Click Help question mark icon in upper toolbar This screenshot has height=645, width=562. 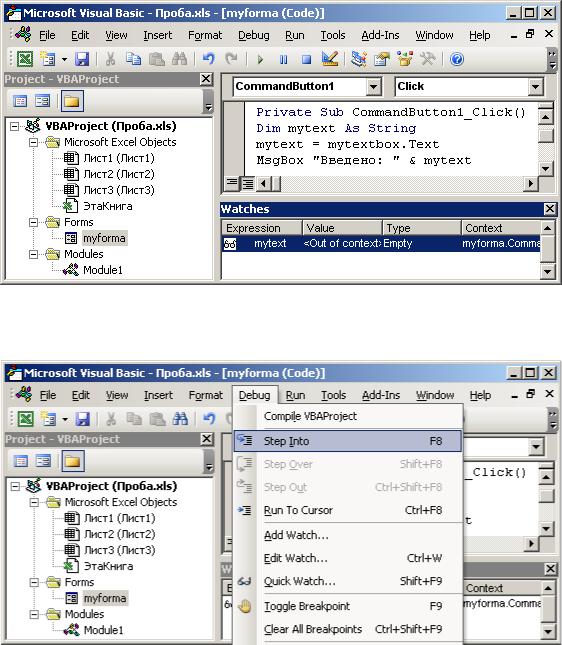[457, 59]
